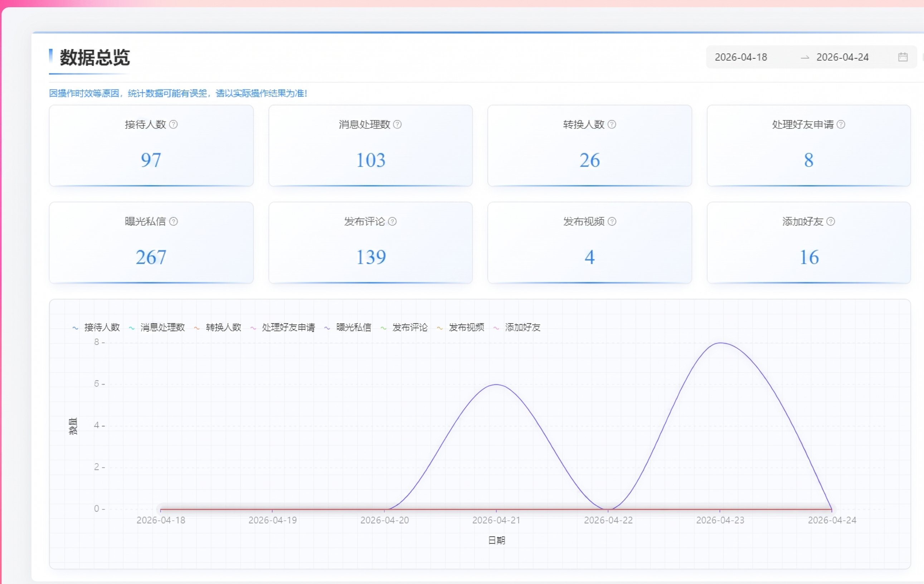Toggle 发布视频 series in chart legend

pos(461,327)
